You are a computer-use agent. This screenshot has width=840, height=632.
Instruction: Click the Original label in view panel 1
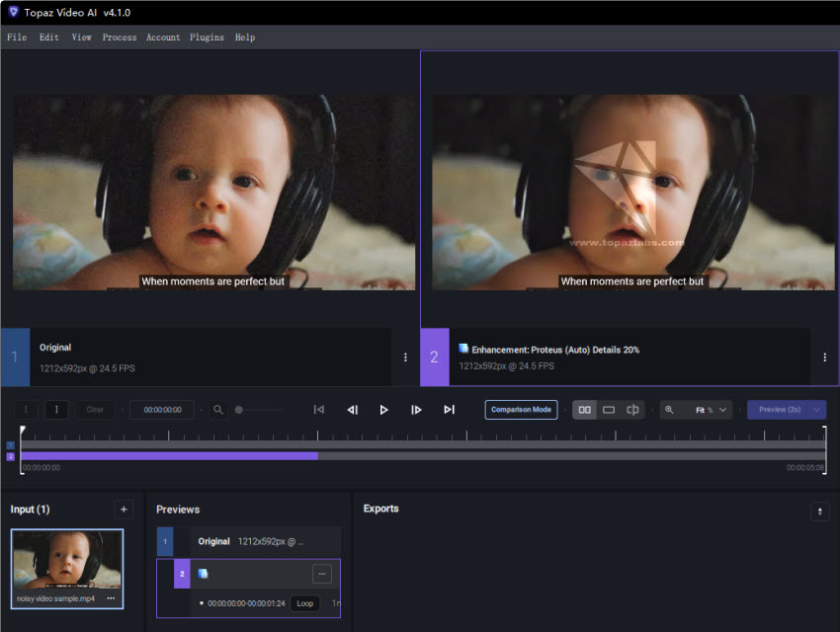[55, 348]
